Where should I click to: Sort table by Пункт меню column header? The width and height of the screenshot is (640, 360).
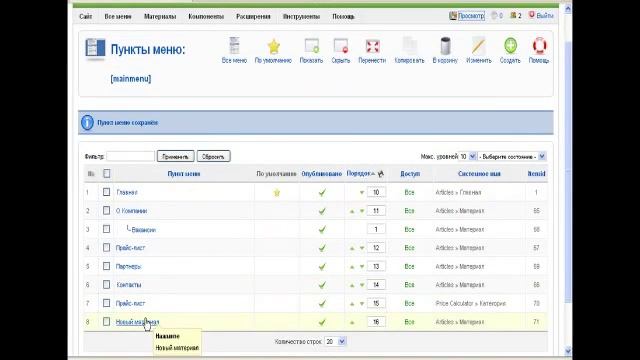(184, 174)
